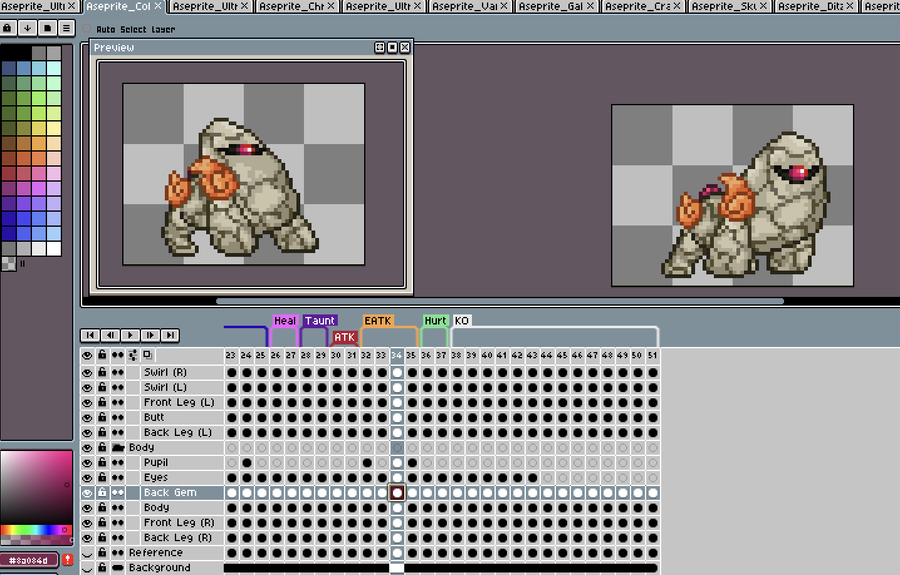Select the Background layer
The width and height of the screenshot is (900, 575).
(160, 568)
